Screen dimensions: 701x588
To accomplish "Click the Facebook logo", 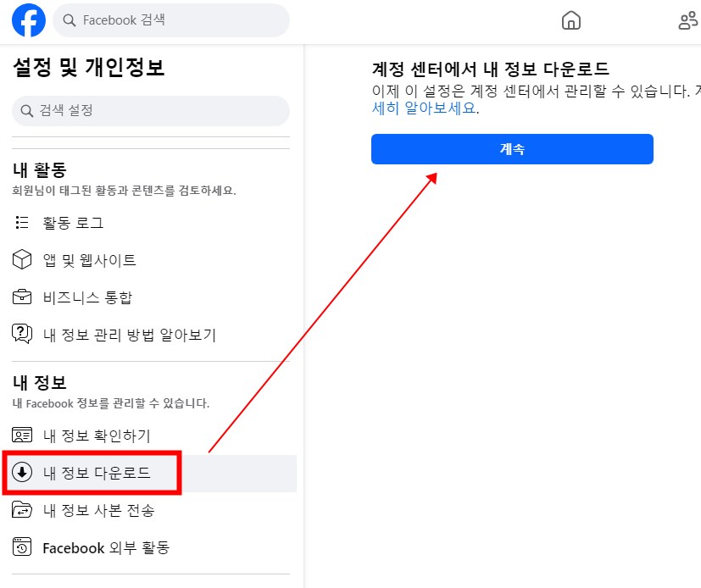I will point(28,20).
